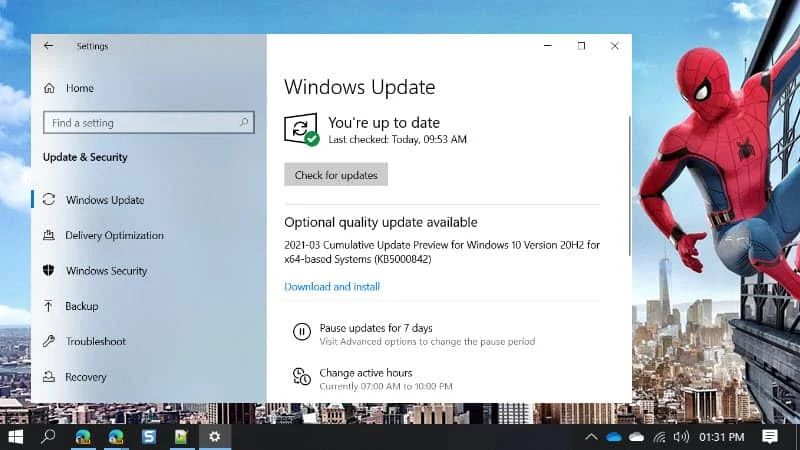Focus the Find a setting search box
The width and height of the screenshot is (800, 450).
pyautogui.click(x=148, y=122)
